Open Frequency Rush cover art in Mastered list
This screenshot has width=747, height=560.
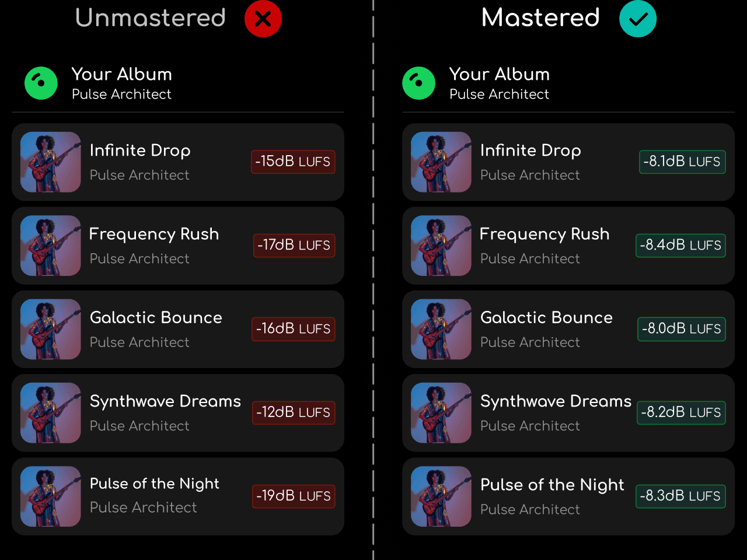pos(441,246)
